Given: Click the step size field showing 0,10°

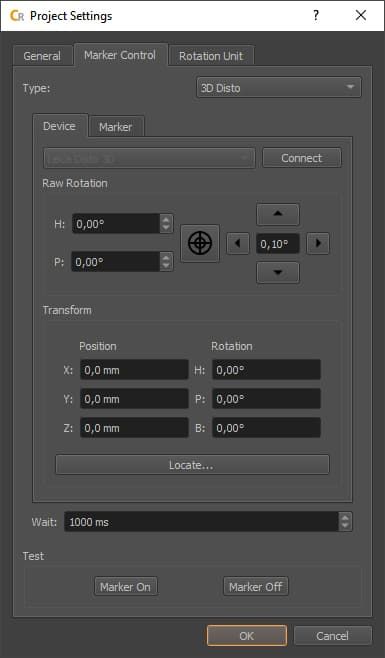Looking at the screenshot, I should (278, 244).
